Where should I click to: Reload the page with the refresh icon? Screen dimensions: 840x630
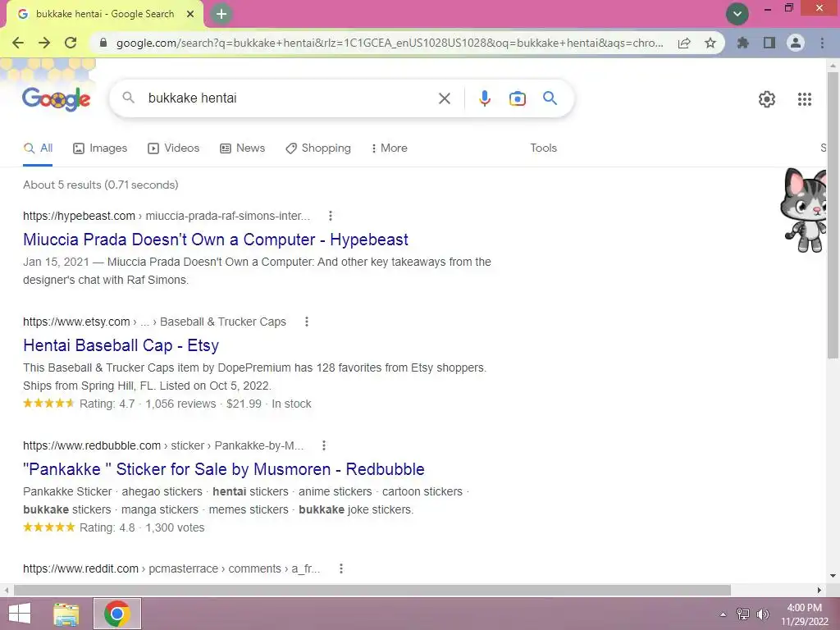[x=71, y=43]
